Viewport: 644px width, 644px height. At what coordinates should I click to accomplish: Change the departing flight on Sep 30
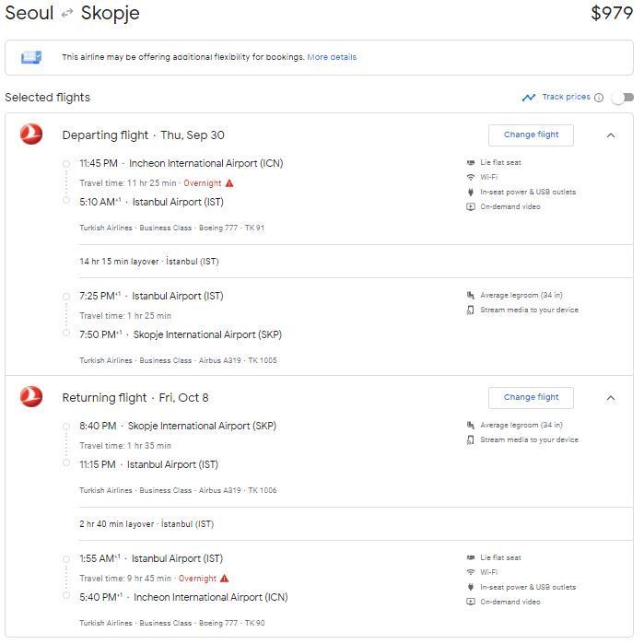point(531,135)
